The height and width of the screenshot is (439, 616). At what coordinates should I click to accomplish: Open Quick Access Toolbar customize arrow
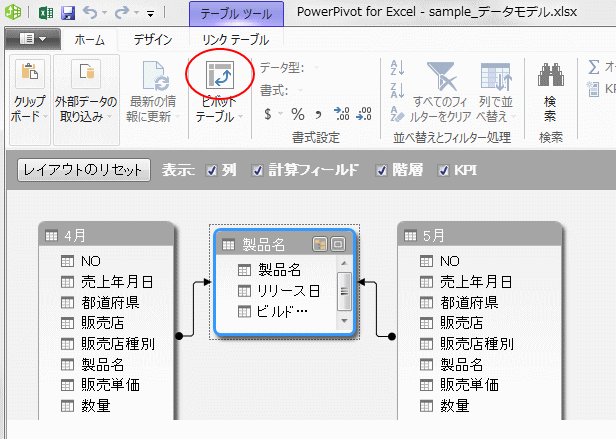(x=150, y=14)
